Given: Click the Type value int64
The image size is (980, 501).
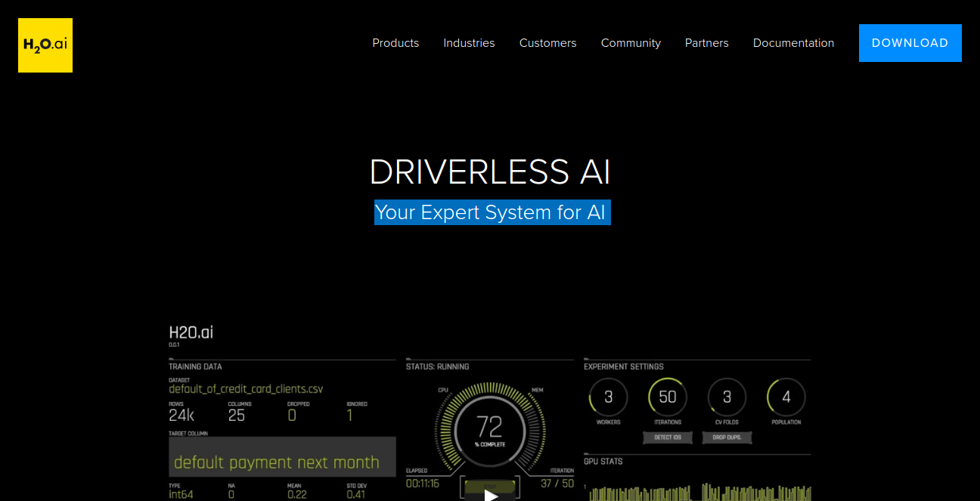Looking at the screenshot, I should (x=180, y=494).
